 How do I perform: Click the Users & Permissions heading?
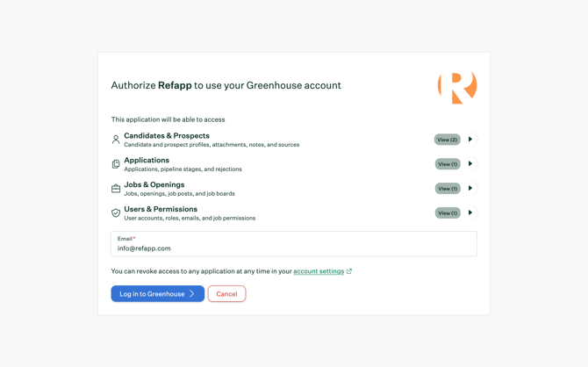point(161,209)
